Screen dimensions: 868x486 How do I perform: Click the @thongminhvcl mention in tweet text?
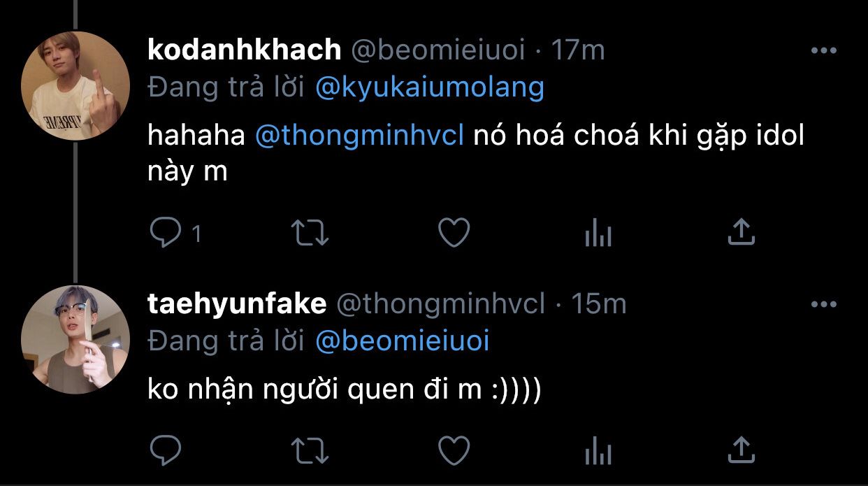pyautogui.click(x=360, y=136)
